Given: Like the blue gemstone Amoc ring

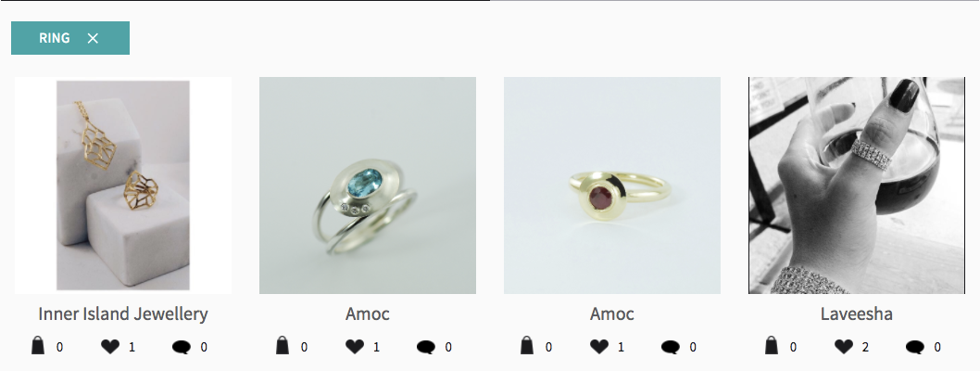Looking at the screenshot, I should [355, 347].
